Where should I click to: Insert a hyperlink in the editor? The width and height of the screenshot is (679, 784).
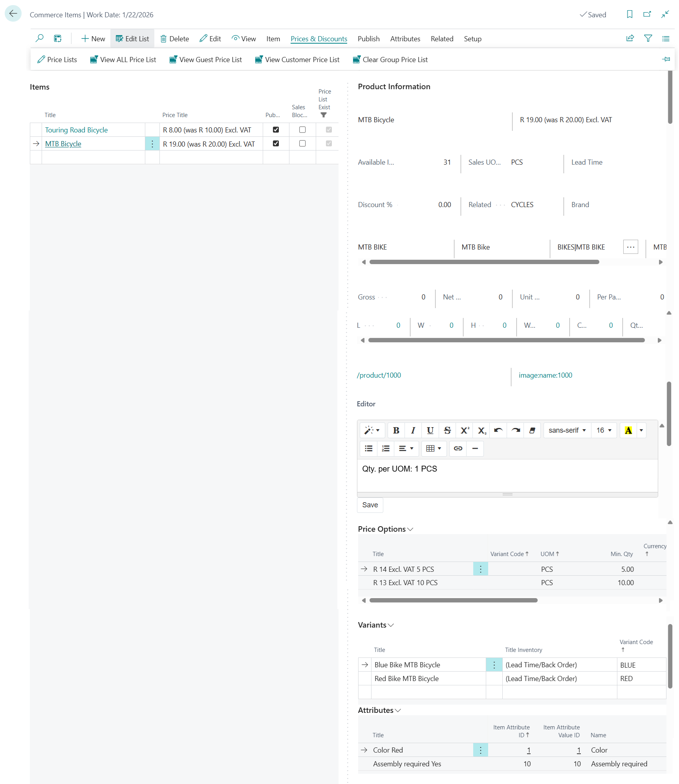tap(458, 448)
